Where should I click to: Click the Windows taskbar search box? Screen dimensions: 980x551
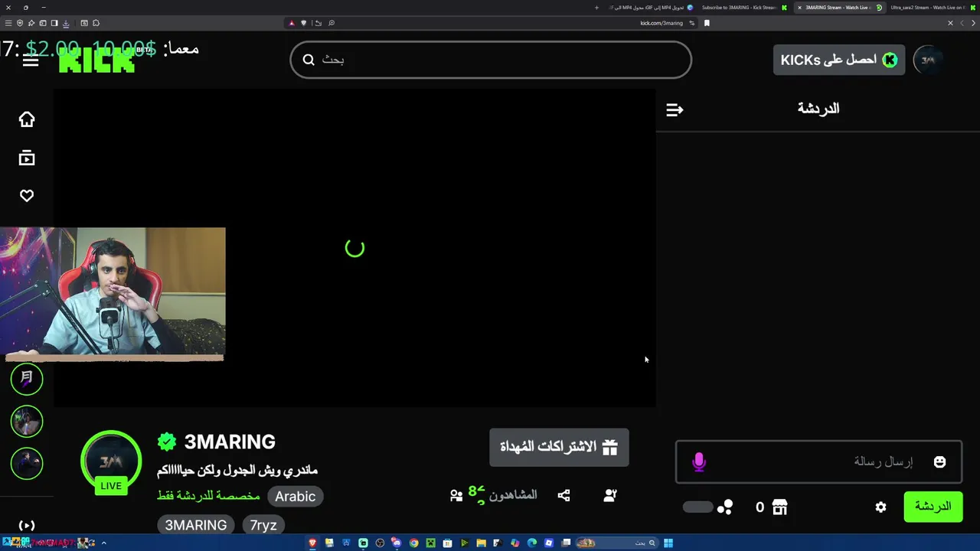[619, 543]
